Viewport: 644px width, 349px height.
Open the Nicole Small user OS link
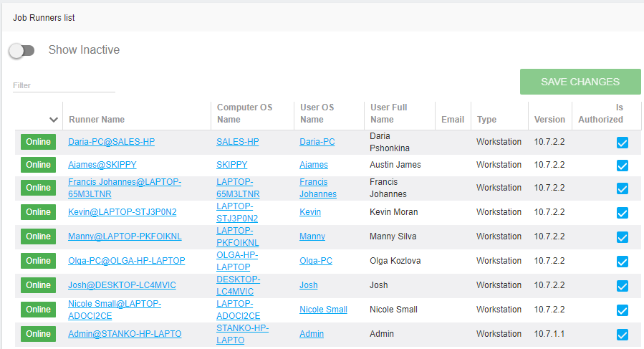pyautogui.click(x=323, y=310)
